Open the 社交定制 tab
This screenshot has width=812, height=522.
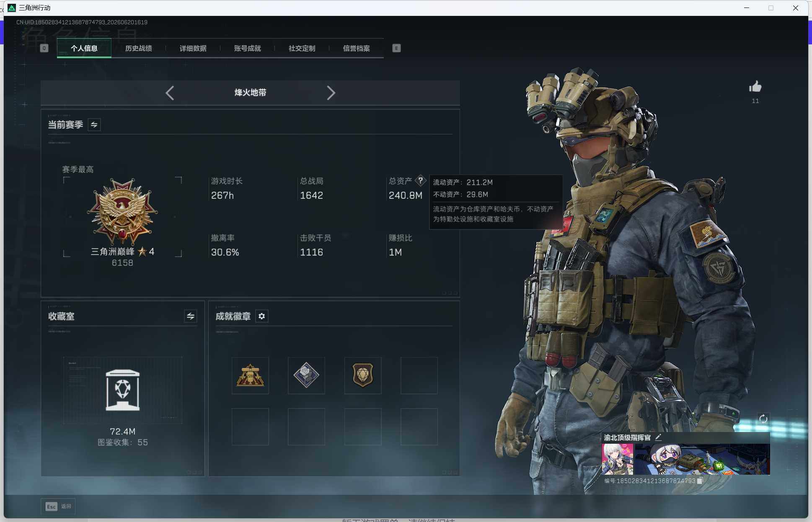pyautogui.click(x=302, y=48)
